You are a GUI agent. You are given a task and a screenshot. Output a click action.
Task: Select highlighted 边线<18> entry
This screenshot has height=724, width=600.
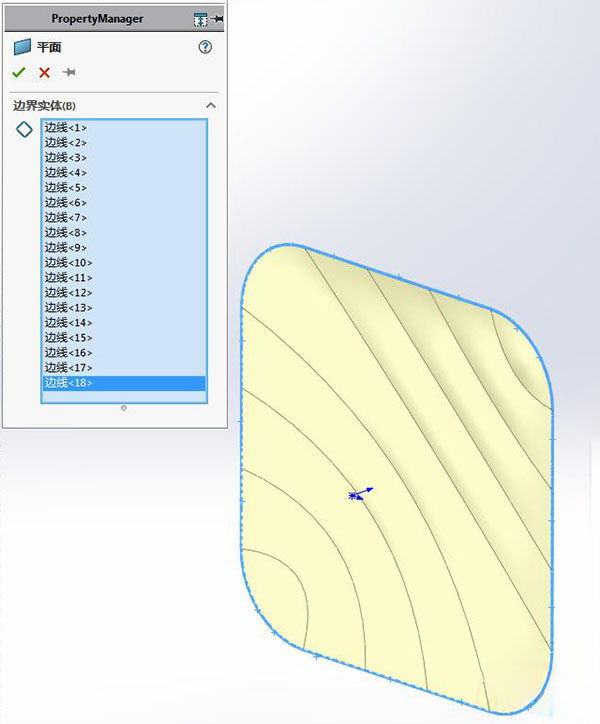coord(124,383)
